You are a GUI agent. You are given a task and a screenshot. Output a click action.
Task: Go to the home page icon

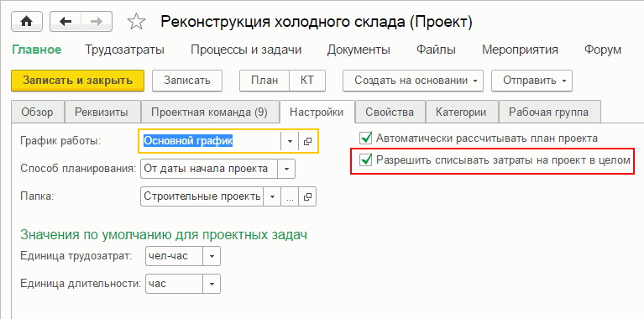[x=26, y=22]
